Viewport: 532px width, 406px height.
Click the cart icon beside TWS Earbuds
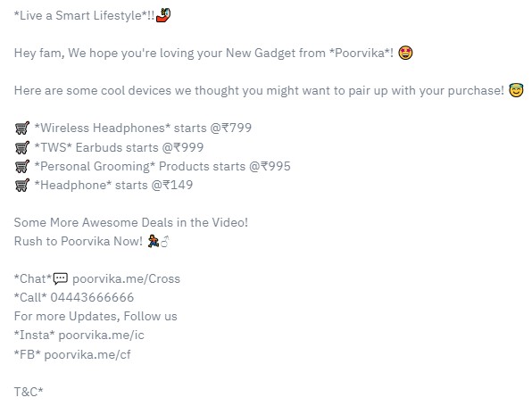coord(22,147)
